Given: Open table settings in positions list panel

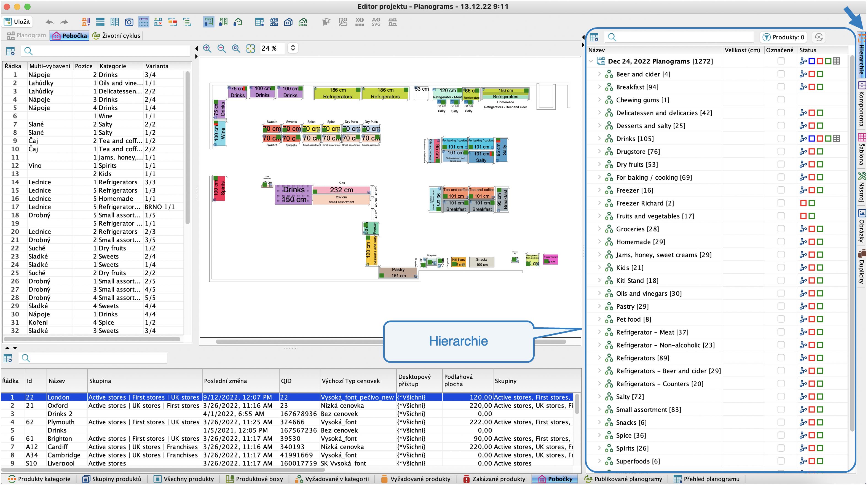Looking at the screenshot, I should point(10,51).
